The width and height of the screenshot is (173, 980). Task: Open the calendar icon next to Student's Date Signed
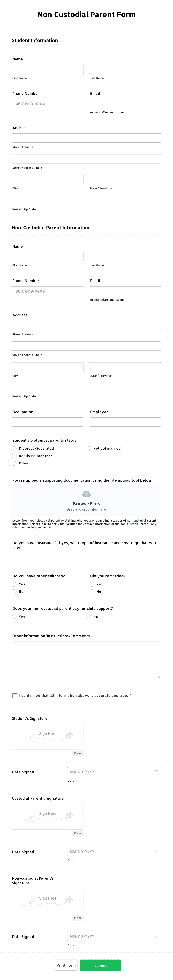[x=157, y=772]
